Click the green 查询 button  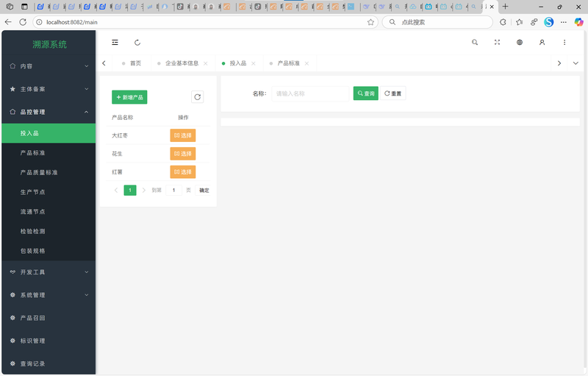(x=365, y=93)
